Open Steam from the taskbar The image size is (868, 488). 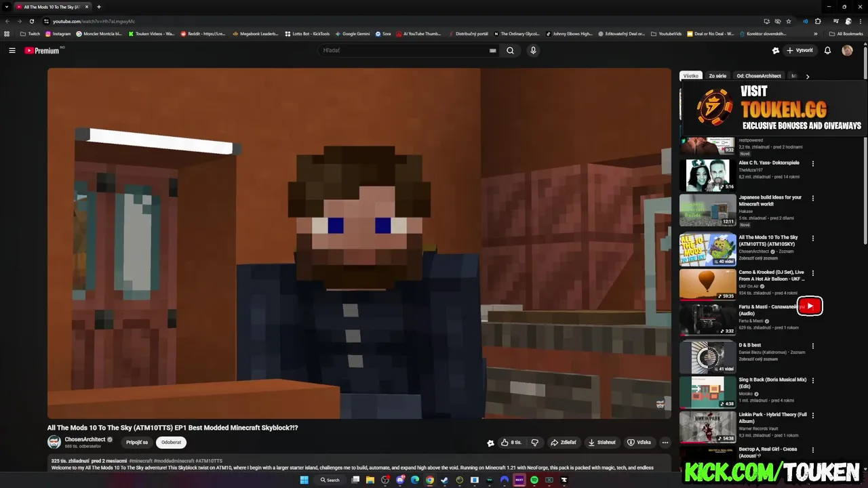[x=444, y=480]
